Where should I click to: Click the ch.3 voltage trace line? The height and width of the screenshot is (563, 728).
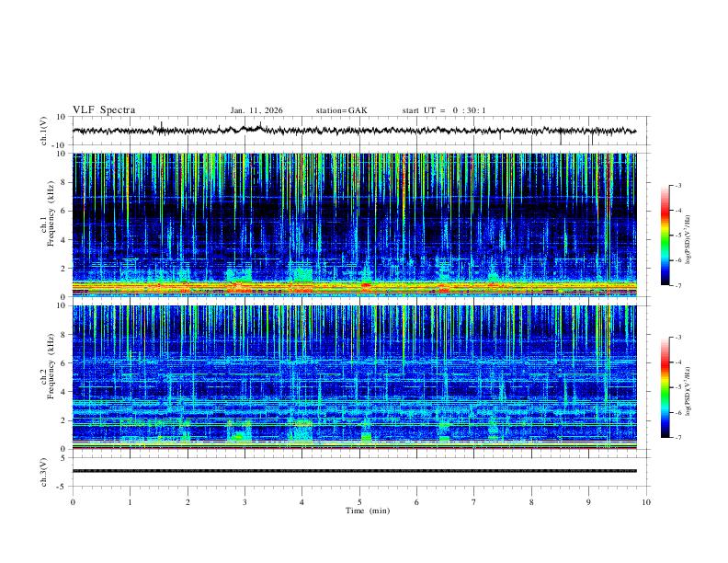(355, 471)
